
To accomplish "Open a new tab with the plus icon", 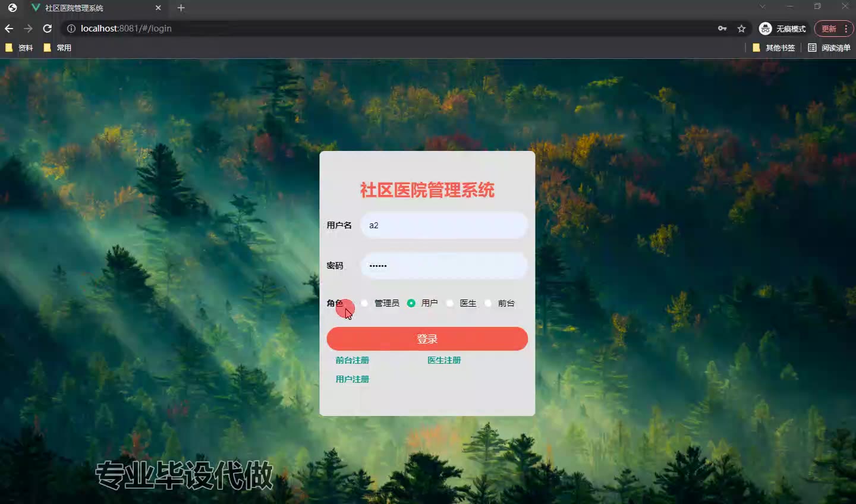I will click(181, 8).
